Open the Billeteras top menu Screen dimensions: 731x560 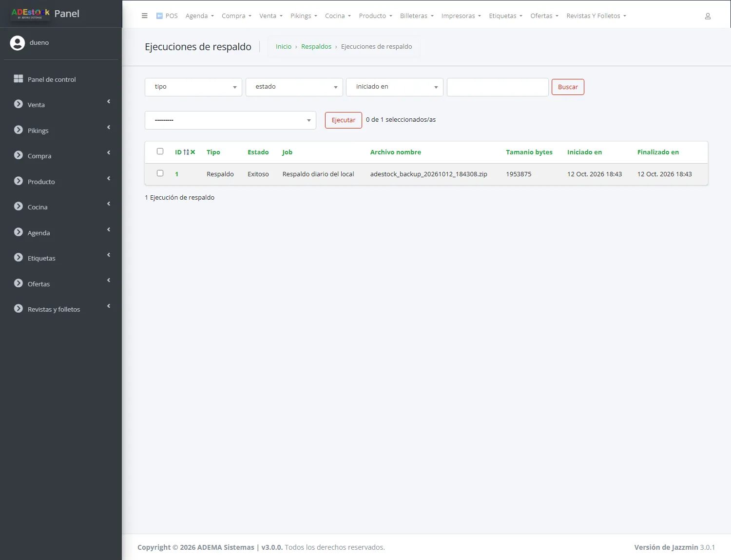click(x=417, y=16)
